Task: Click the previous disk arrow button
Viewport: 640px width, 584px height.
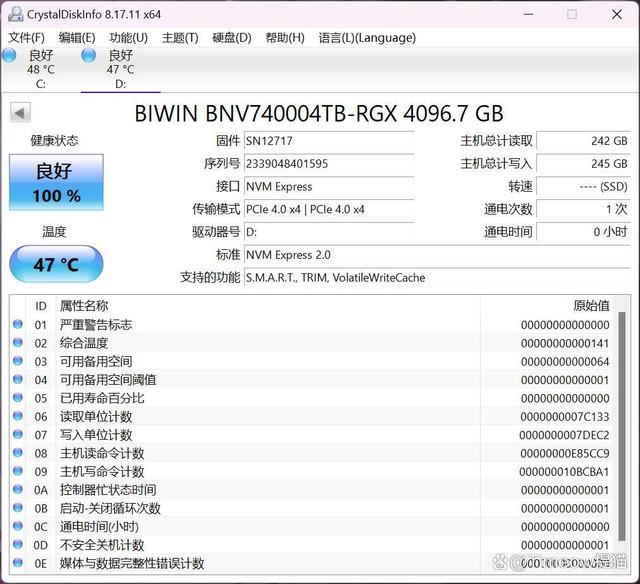Action: (19, 113)
